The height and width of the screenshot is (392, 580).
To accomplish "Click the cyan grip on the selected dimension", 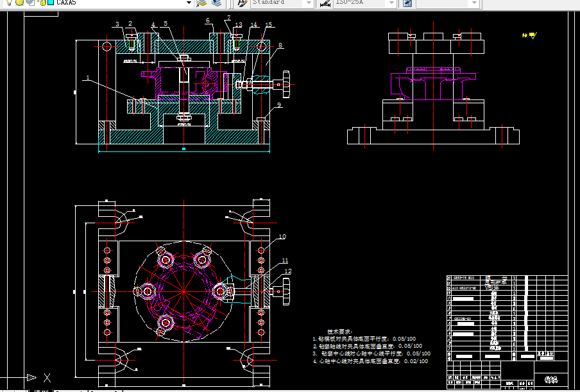I will click(184, 149).
